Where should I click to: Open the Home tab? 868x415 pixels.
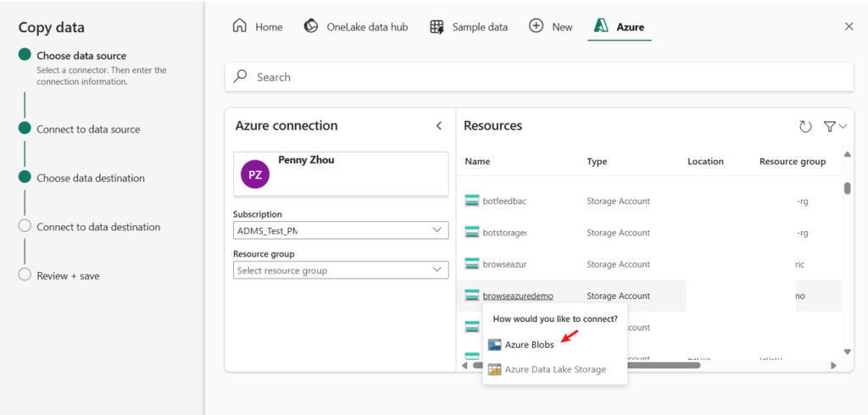coord(258,26)
